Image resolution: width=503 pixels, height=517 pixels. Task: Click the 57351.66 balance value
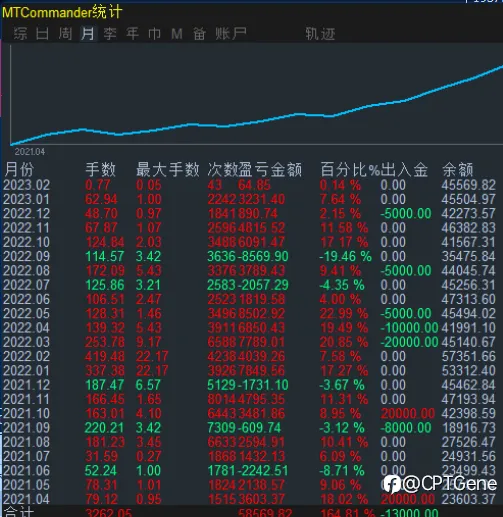click(469, 356)
